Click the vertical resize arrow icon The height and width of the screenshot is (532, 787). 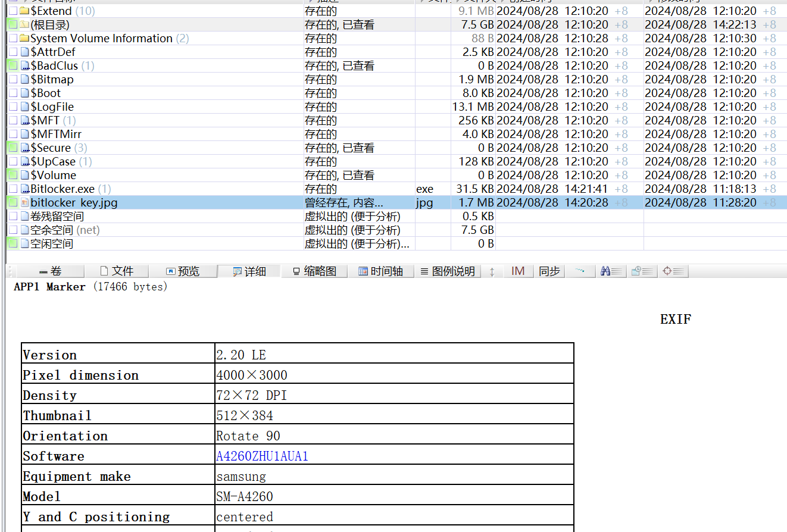[492, 271]
